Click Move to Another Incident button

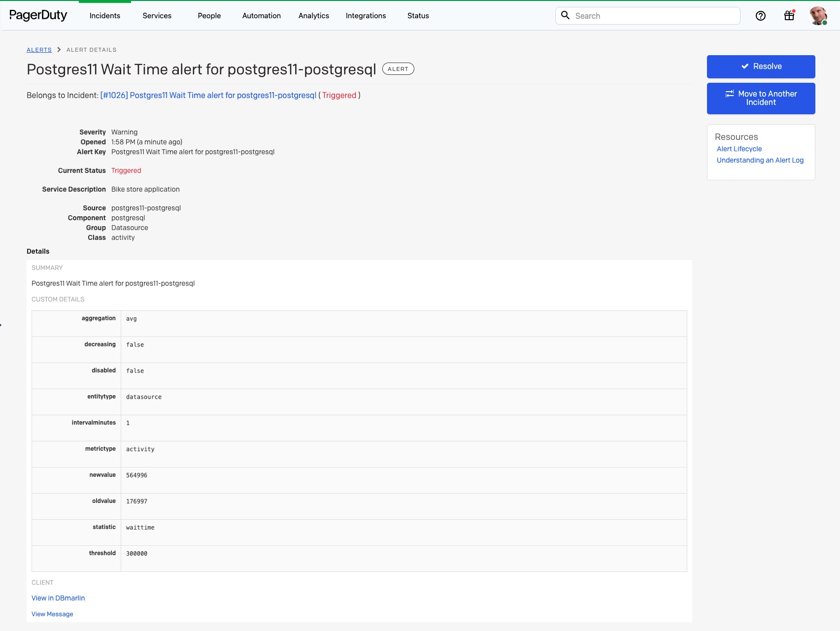761,98
